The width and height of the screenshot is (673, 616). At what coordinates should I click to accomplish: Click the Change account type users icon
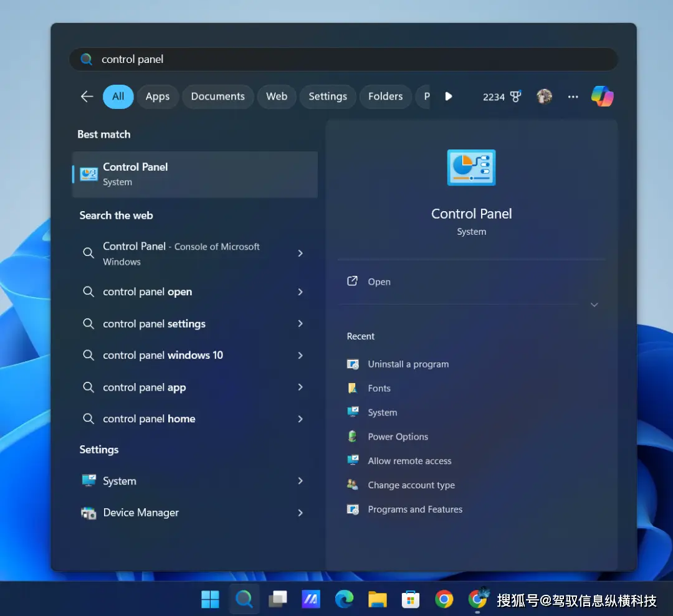(x=352, y=485)
